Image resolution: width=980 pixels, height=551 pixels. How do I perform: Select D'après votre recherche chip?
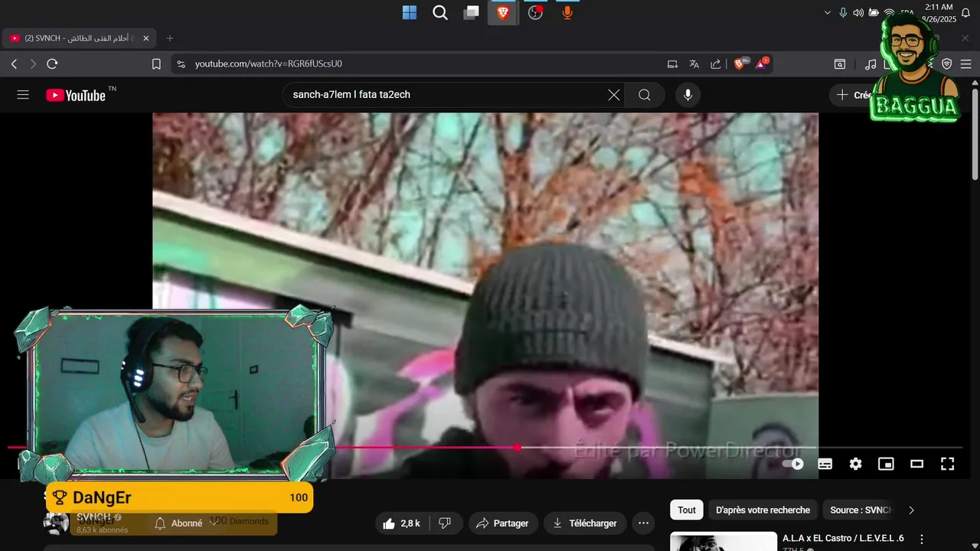[763, 510]
